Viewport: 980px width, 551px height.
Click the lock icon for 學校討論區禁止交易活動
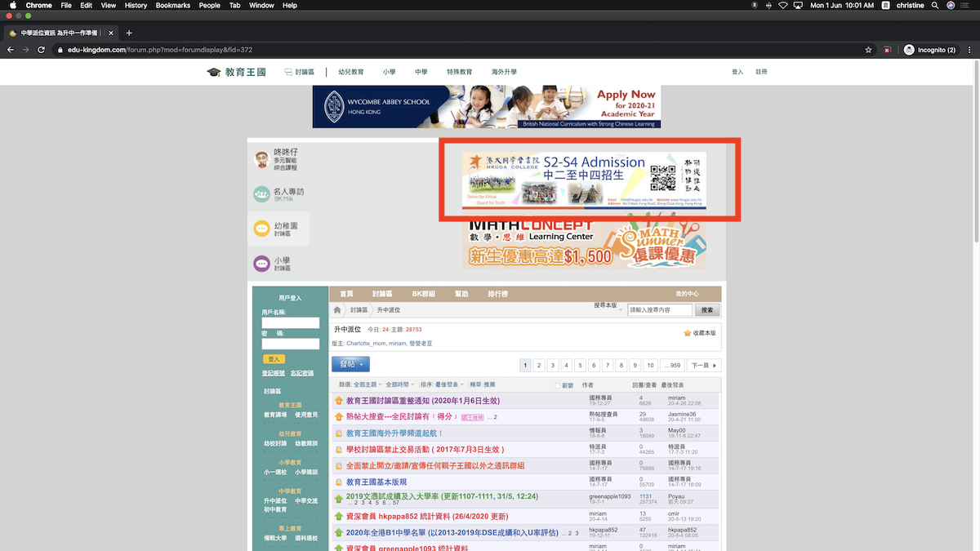[x=338, y=450]
